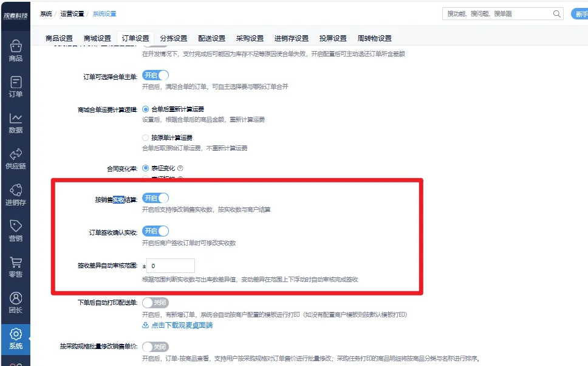Turn off the 按销售实收结算 toggle
This screenshot has height=366, width=588.
pos(156,198)
